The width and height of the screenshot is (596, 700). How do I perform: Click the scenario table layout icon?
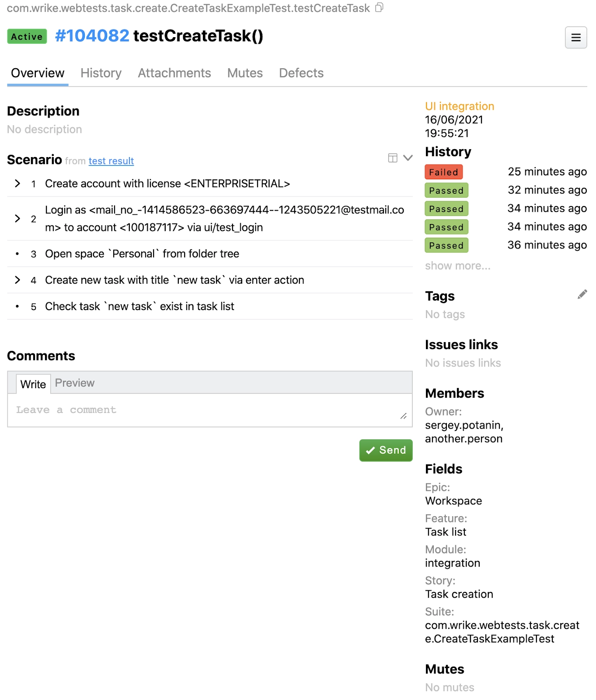[x=393, y=158]
